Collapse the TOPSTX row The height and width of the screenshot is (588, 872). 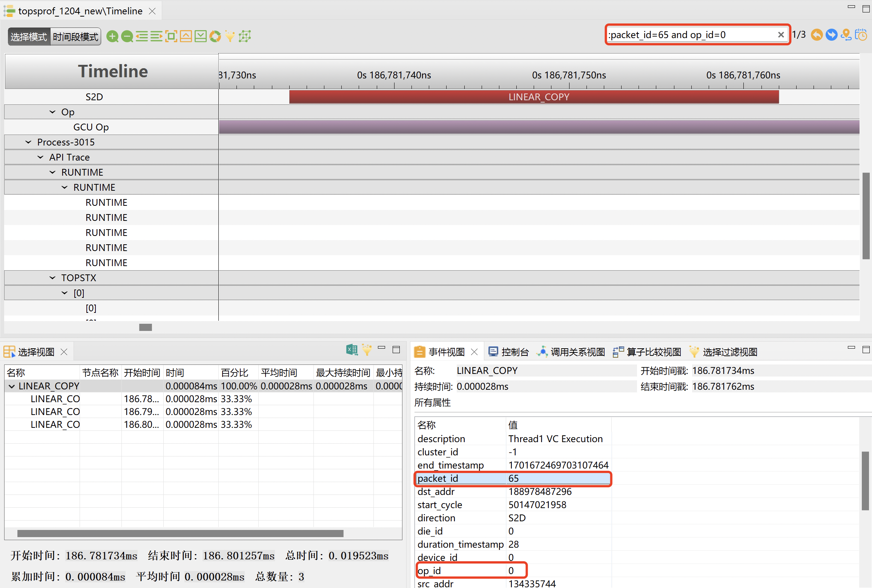pos(52,278)
